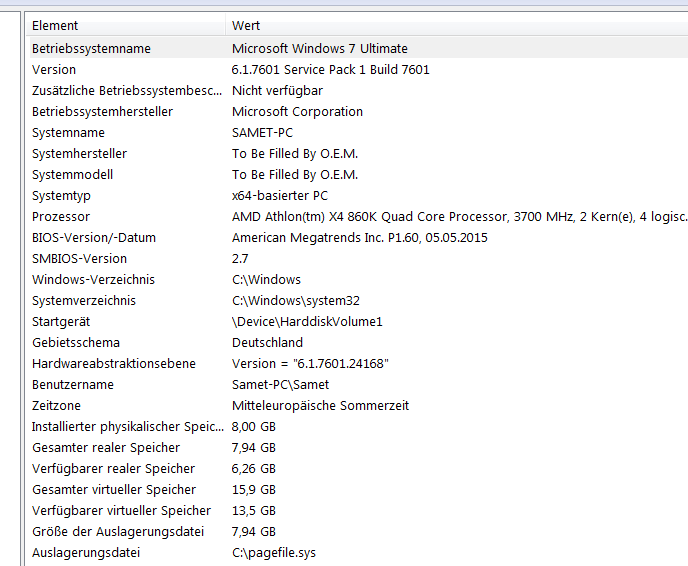Select the Benutzername row
This screenshot has height=566, width=688.
point(359,385)
